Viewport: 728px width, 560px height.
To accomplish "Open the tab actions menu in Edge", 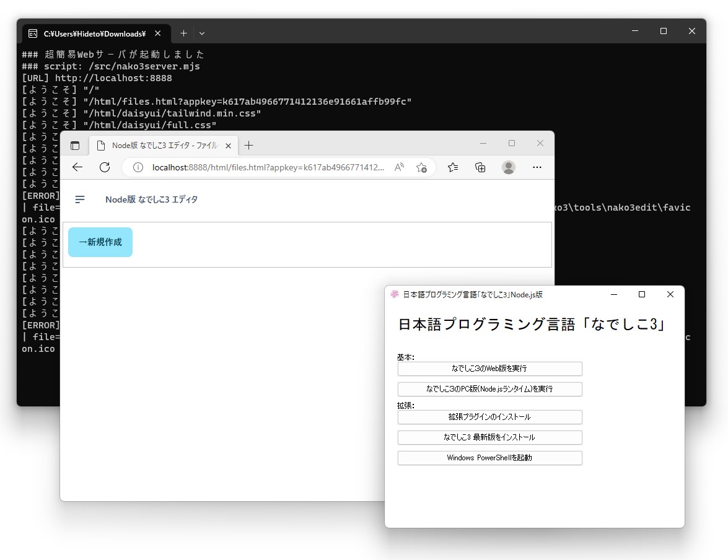I will point(75,145).
